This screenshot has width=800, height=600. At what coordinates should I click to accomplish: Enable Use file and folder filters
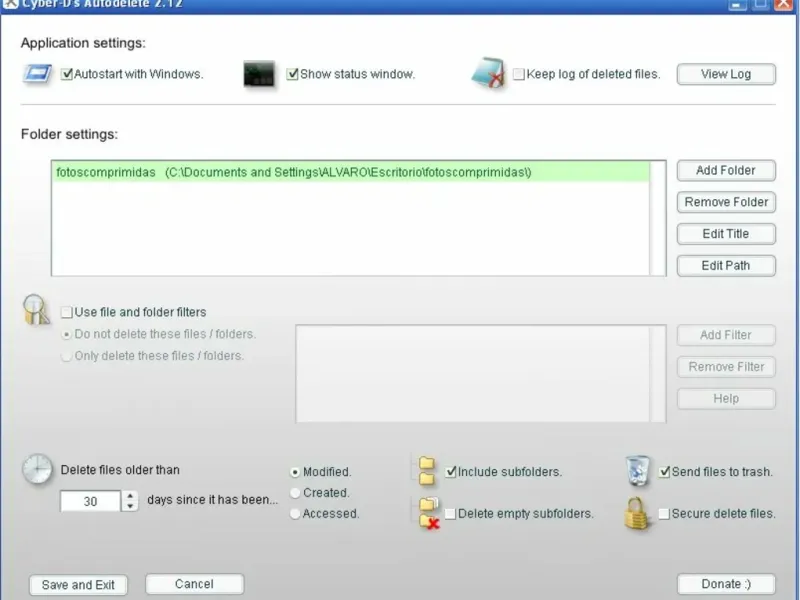point(66,312)
